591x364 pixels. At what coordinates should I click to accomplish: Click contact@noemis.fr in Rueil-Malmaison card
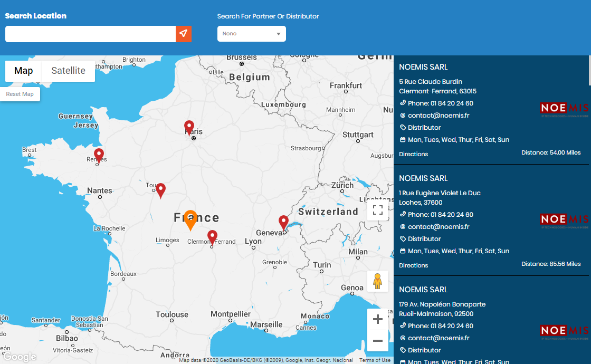(439, 338)
